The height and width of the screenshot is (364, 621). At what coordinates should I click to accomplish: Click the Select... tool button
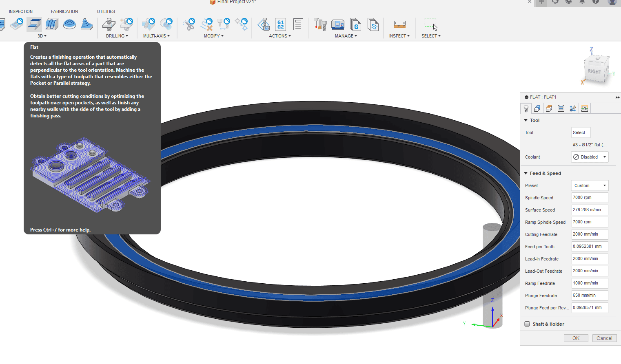click(x=581, y=132)
